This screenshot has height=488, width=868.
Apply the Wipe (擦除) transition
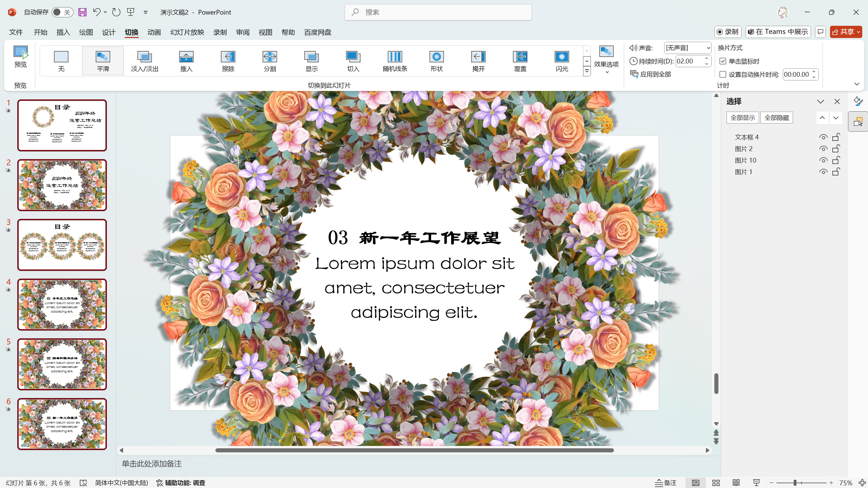228,61
